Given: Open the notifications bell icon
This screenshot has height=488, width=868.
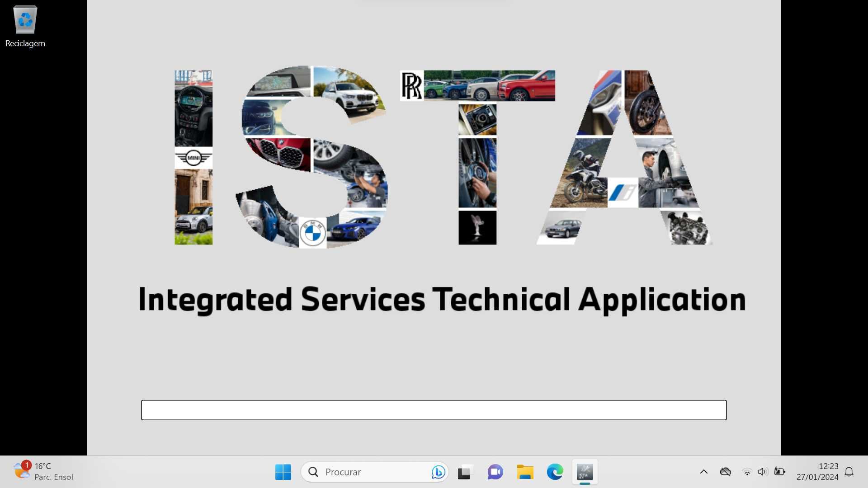Looking at the screenshot, I should point(849,472).
